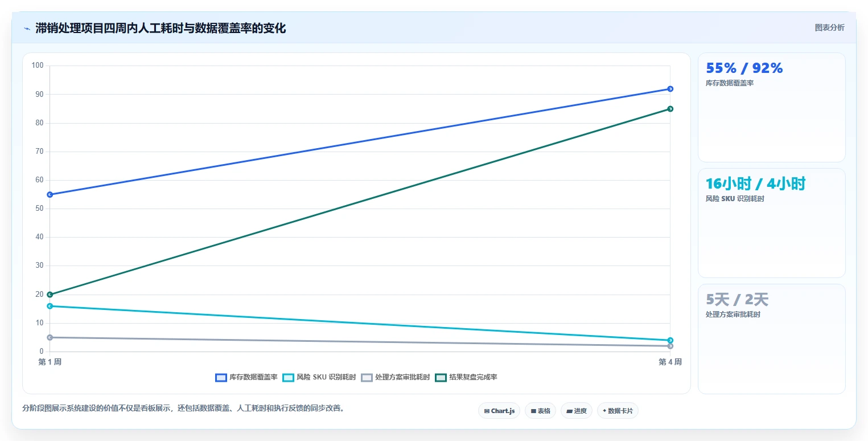Click the 100 y-axis tick label
868x441 pixels.
[38, 66]
